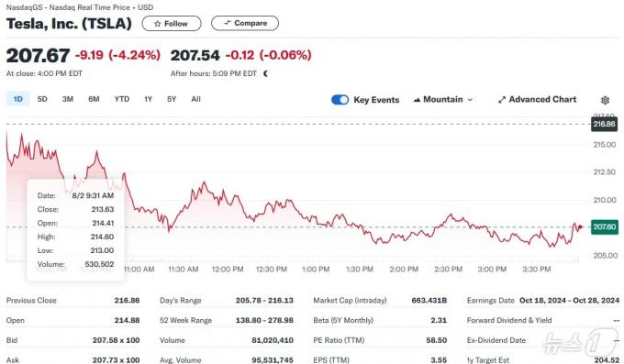
Task: Click the Ask value 207.73 x 100
Action: 117,359
